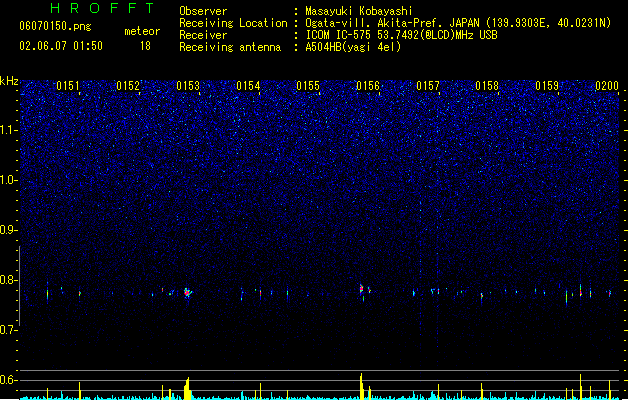
Task: Click the strong meteor echo near 0156
Action: pos(361,288)
